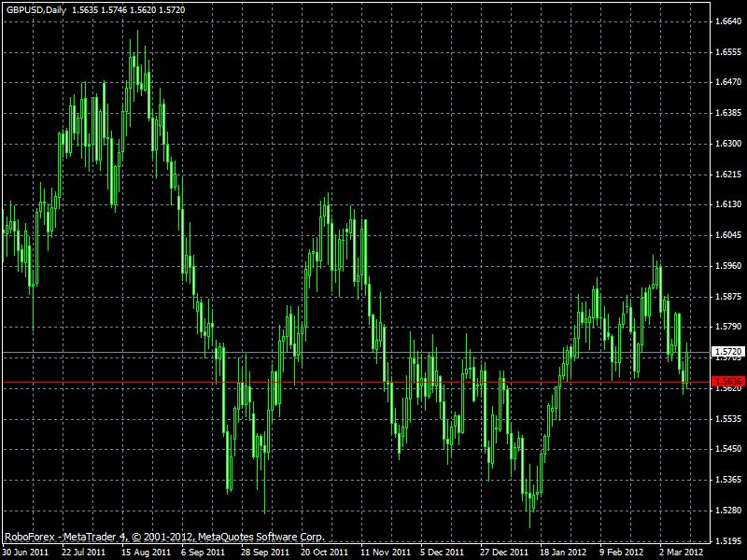747x560 pixels.
Task: Click the RoboForex MetaTrader 4 copyright text
Action: [x=164, y=537]
